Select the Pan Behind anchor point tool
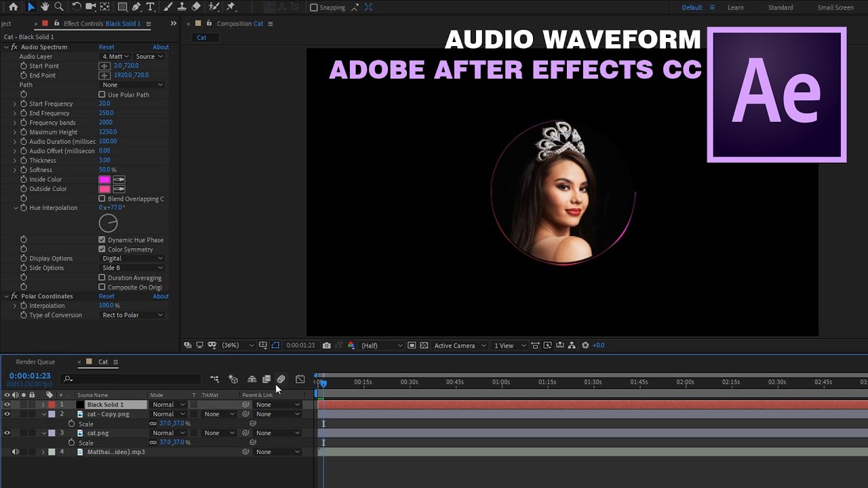The image size is (868, 488). tap(104, 7)
